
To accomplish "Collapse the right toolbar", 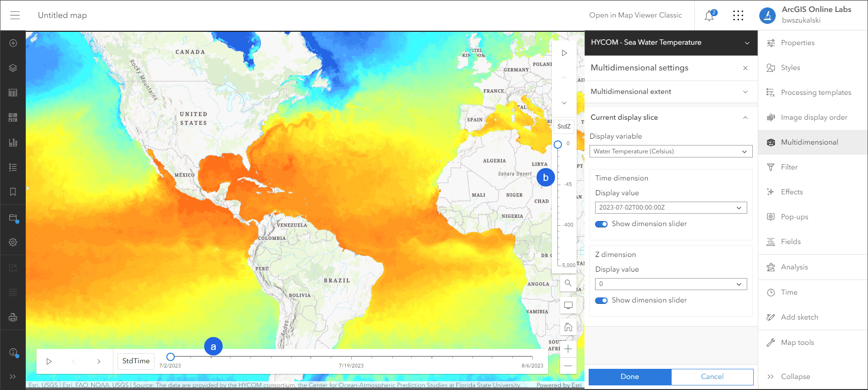I will [813, 377].
